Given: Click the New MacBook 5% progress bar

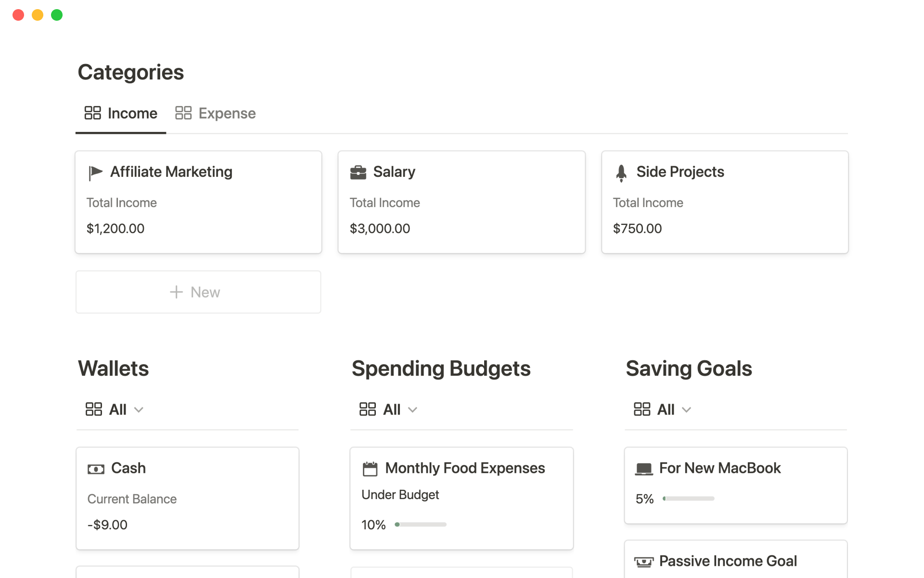Looking at the screenshot, I should click(x=688, y=499).
